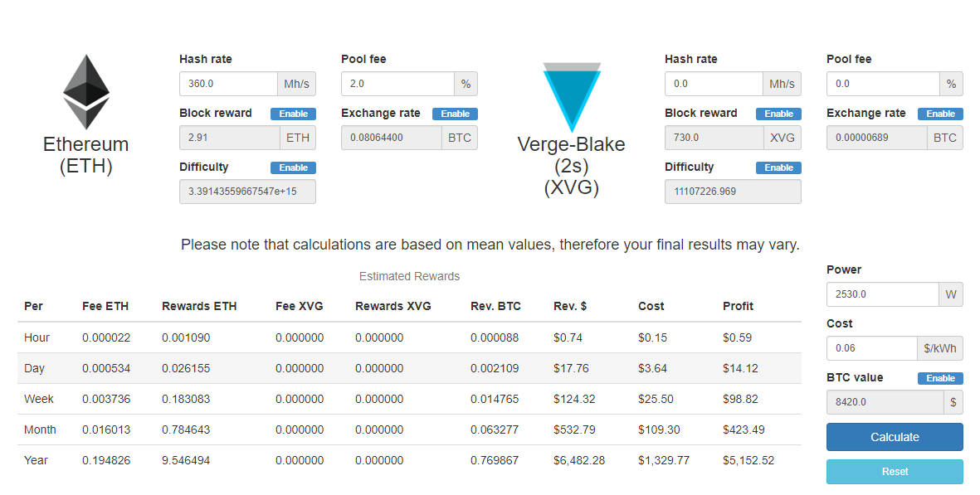
Task: Click the Ethereum diamond logo
Action: coord(86,92)
